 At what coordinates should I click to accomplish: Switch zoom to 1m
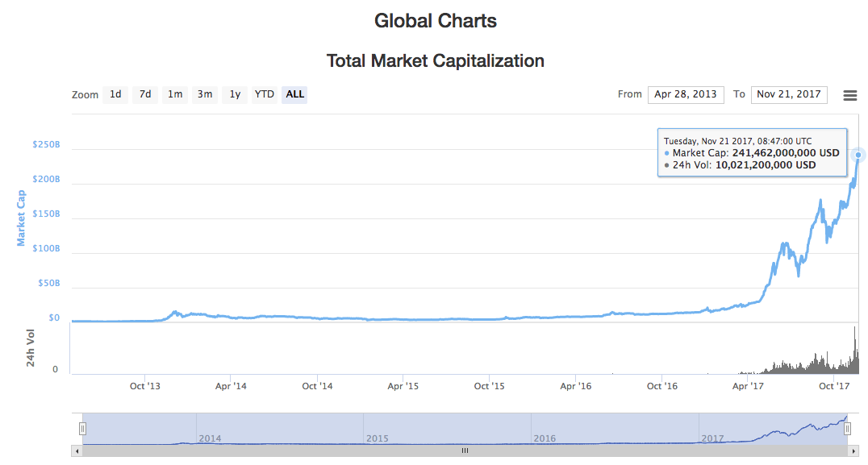point(175,94)
